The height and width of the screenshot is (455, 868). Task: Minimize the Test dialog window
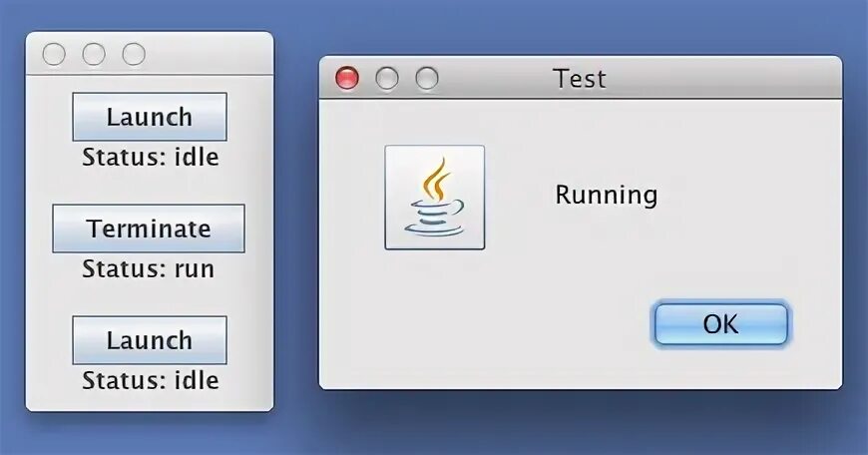point(387,78)
